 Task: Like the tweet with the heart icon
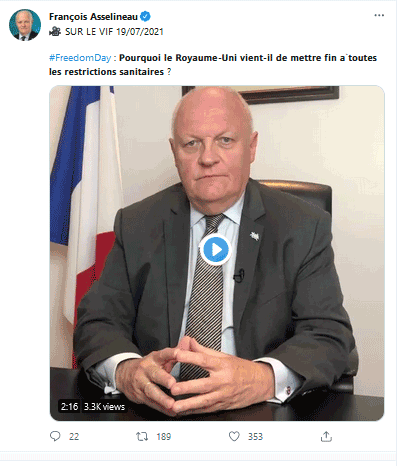point(234,436)
